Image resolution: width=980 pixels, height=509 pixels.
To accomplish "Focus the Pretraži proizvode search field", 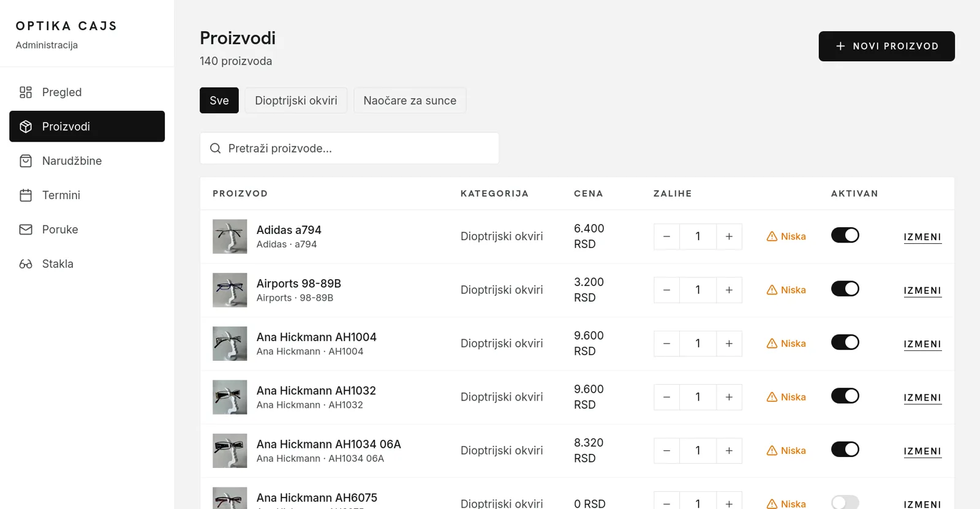I will pyautogui.click(x=349, y=148).
